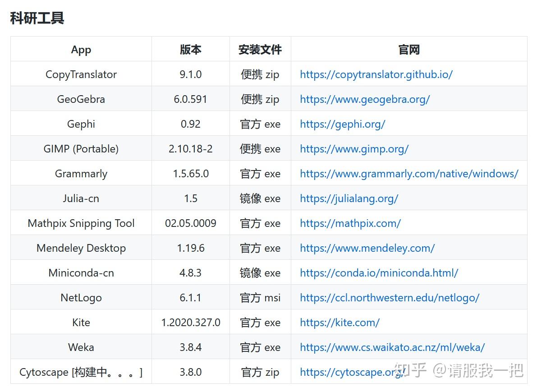The width and height of the screenshot is (537, 392).
Task: Click version 1.5.65.0 cell
Action: click(x=191, y=174)
